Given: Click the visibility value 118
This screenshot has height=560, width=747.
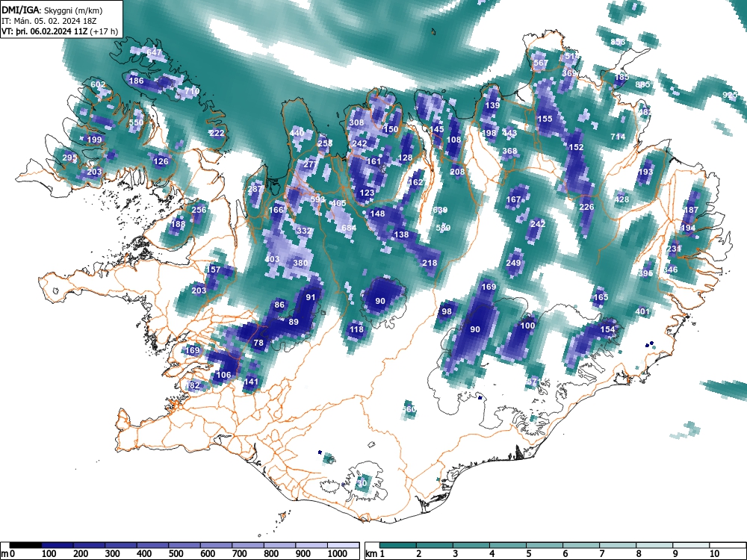Looking at the screenshot, I should (356, 329).
